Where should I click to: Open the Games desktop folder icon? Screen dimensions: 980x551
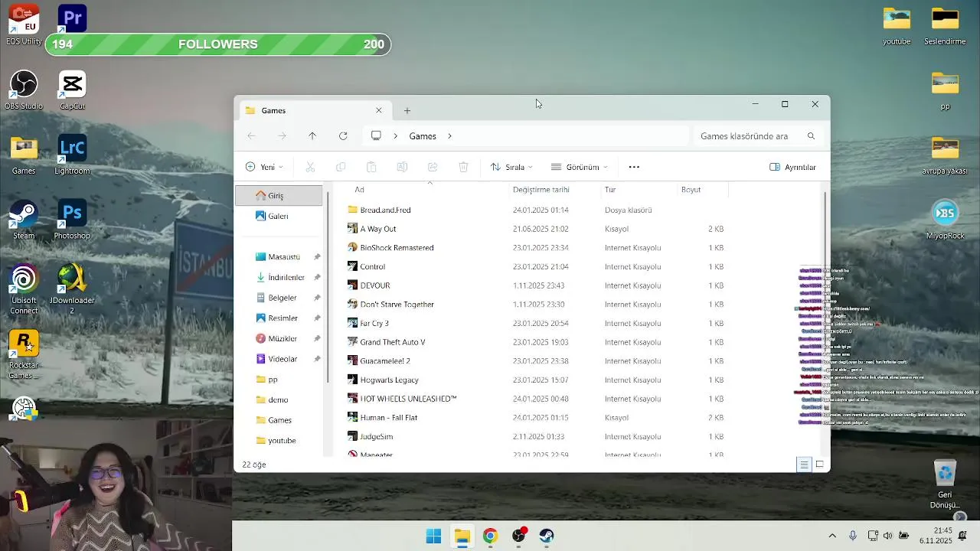pyautogui.click(x=24, y=155)
